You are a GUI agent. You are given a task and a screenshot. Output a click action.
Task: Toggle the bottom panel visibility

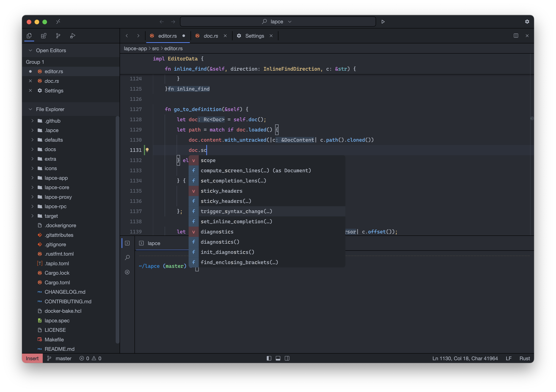[278, 358]
